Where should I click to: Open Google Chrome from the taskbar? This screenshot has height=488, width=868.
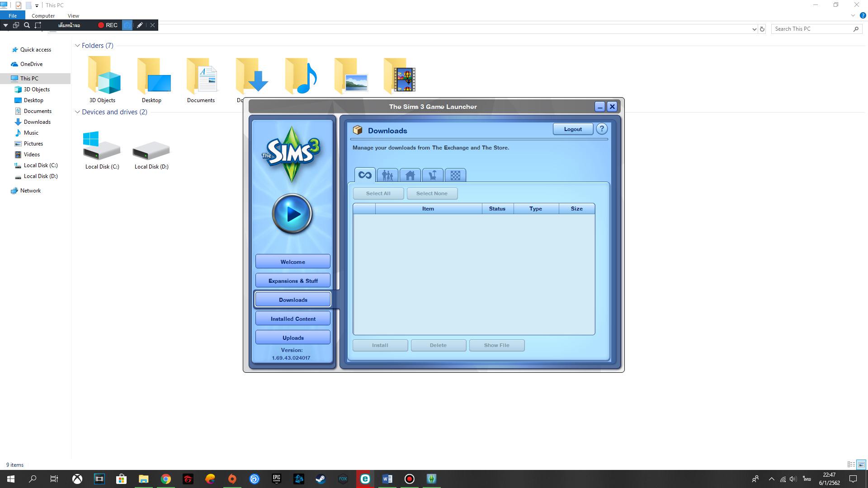click(x=166, y=479)
